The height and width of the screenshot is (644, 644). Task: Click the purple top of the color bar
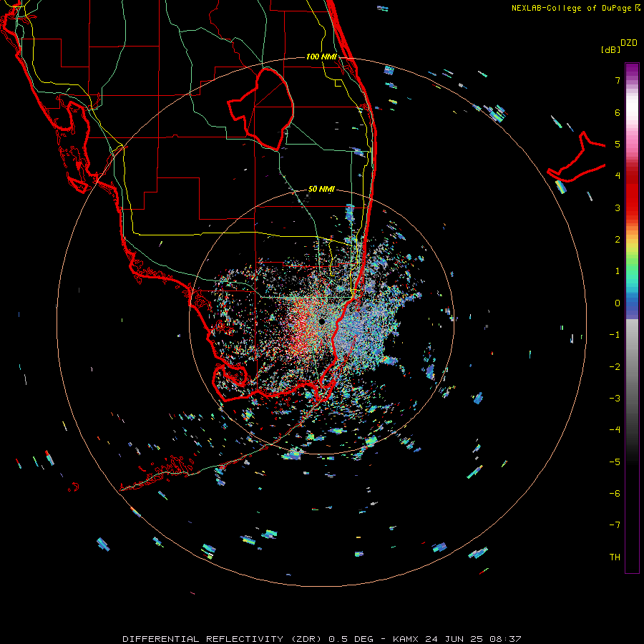[632, 71]
